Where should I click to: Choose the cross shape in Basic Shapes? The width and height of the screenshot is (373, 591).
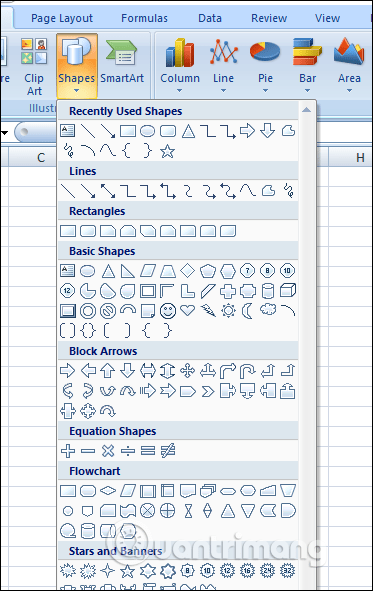tap(228, 291)
